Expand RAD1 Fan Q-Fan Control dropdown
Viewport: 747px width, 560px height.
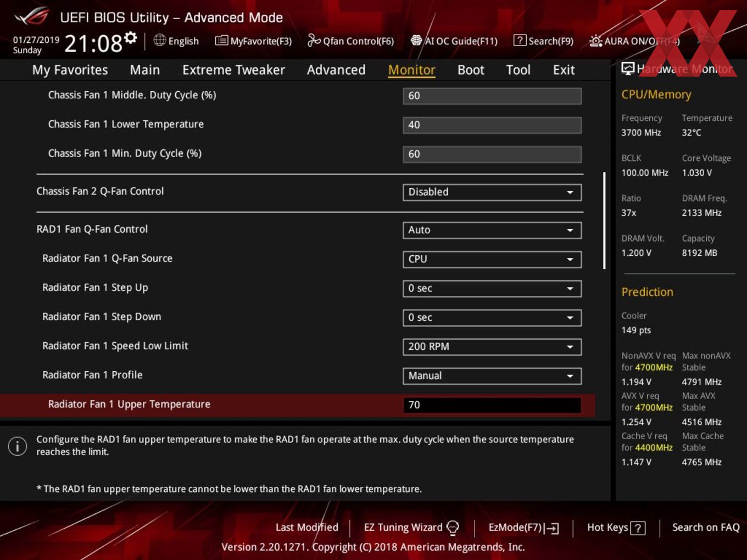[492, 230]
